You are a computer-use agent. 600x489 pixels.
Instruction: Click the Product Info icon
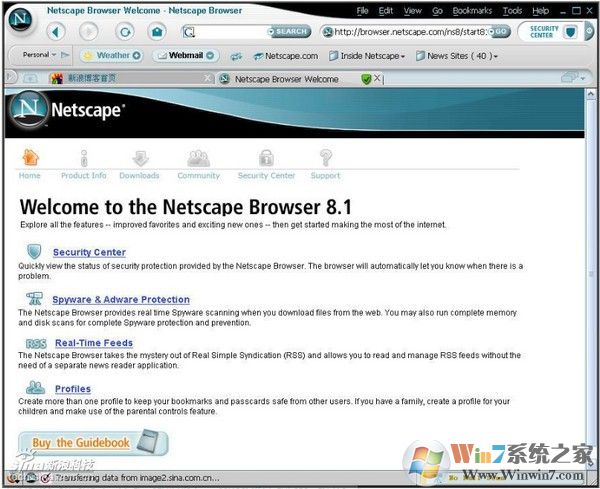84,158
